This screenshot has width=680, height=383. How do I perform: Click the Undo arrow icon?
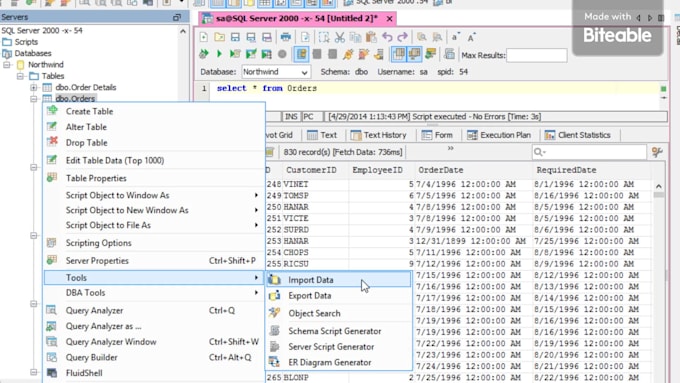(x=387, y=37)
